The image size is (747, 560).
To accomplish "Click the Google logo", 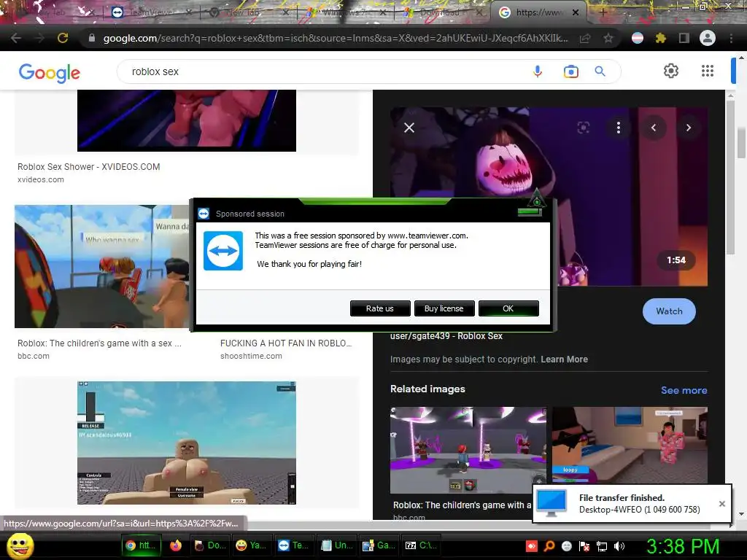I will click(x=49, y=72).
